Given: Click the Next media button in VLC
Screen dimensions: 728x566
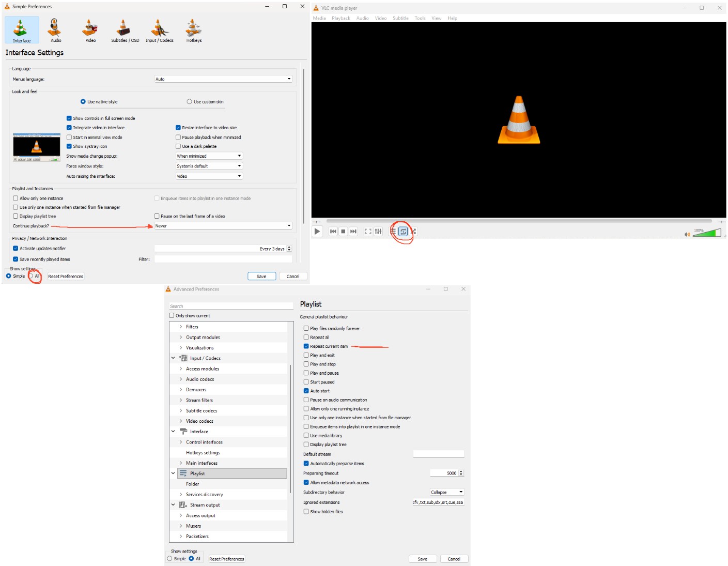Looking at the screenshot, I should (353, 232).
